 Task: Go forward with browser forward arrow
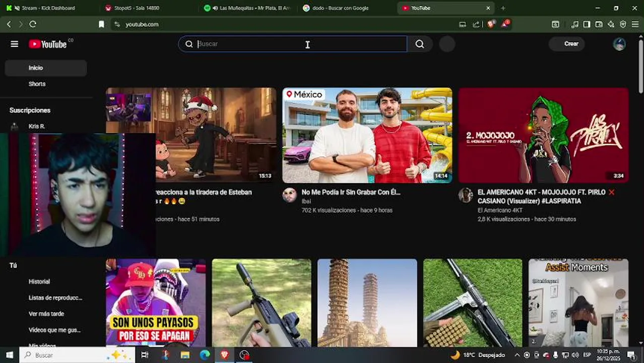click(21, 24)
